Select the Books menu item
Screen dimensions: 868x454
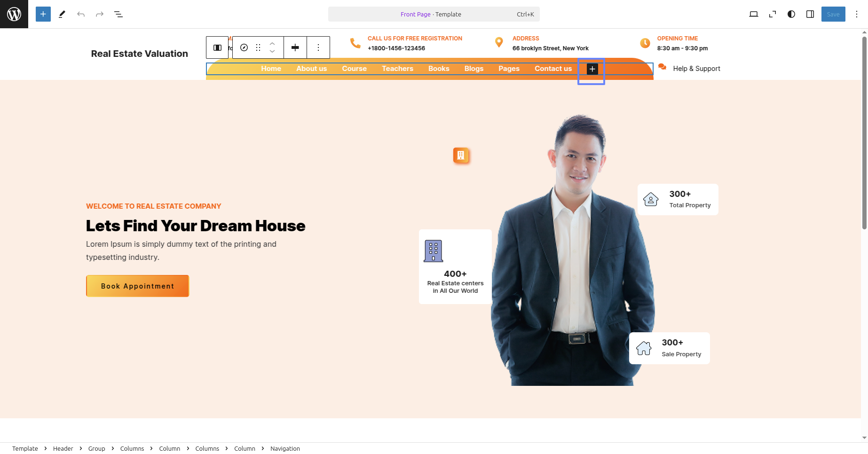(439, 69)
